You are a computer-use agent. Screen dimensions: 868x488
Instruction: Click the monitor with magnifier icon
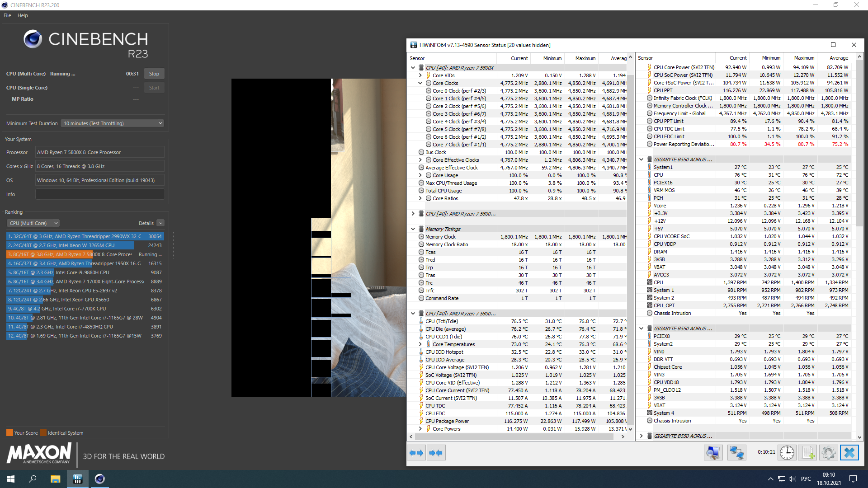click(713, 453)
